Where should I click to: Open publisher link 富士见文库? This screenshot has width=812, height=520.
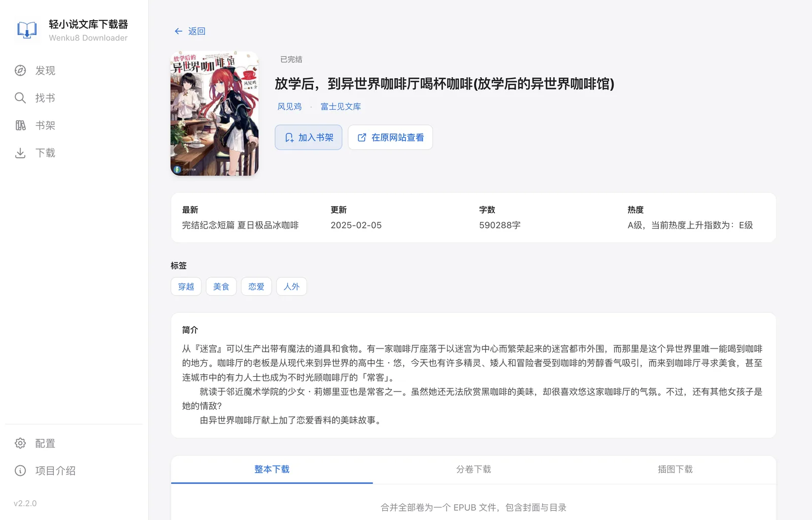click(341, 107)
